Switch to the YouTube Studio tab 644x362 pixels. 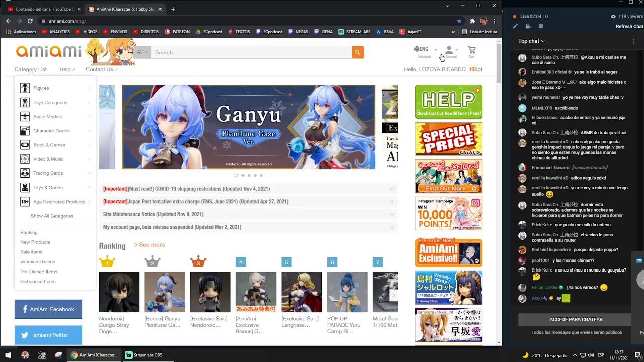(x=43, y=9)
